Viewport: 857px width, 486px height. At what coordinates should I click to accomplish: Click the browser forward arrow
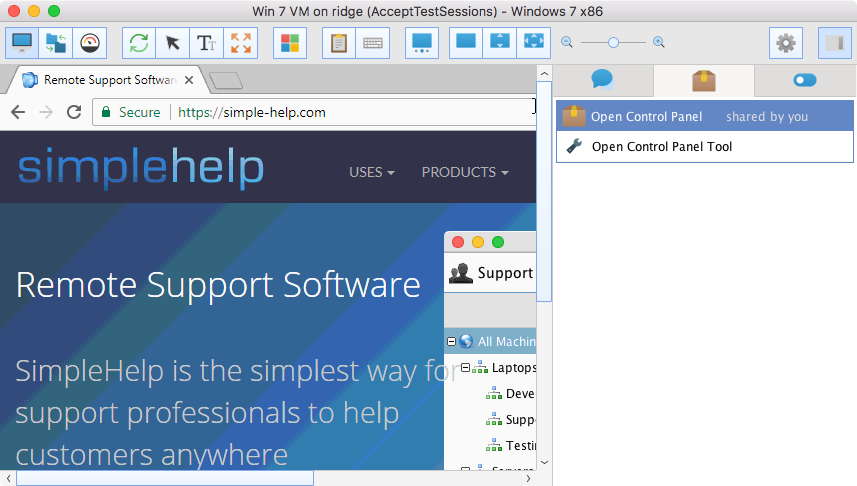click(46, 113)
